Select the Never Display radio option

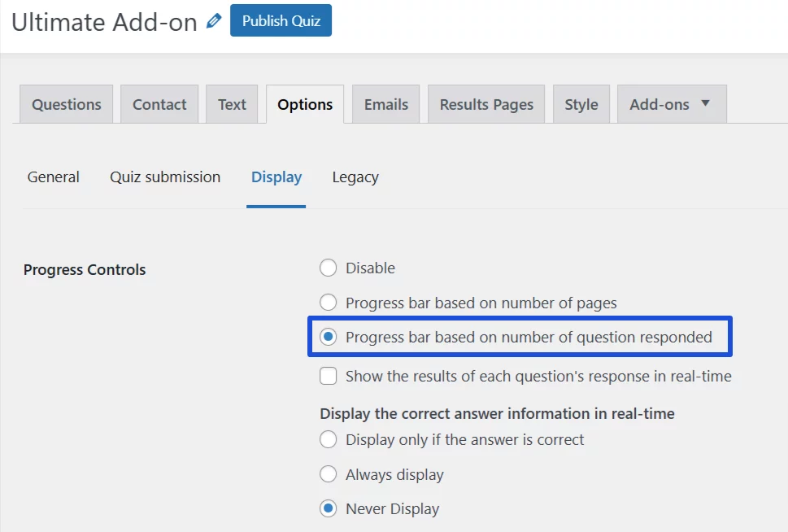coord(329,508)
